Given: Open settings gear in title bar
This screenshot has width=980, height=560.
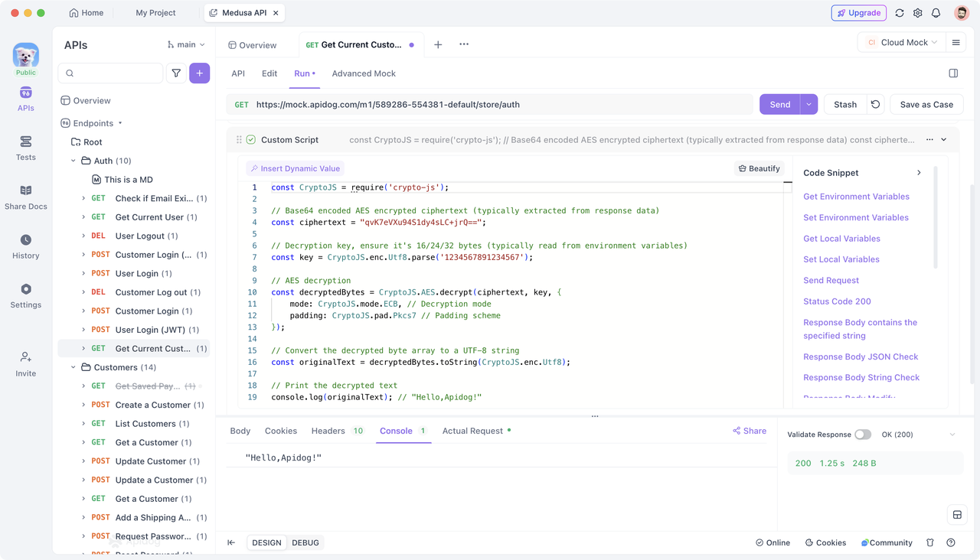Looking at the screenshot, I should pos(918,13).
